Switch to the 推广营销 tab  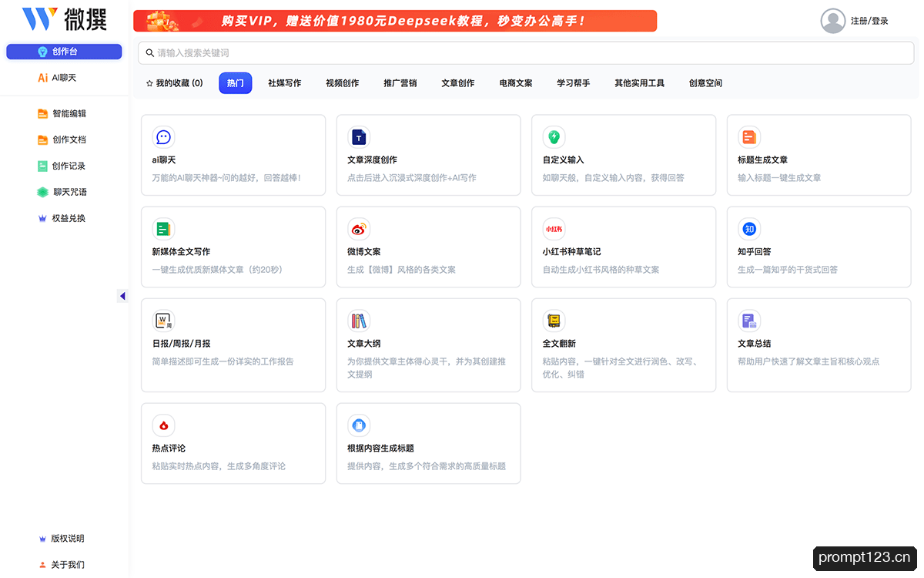click(400, 83)
